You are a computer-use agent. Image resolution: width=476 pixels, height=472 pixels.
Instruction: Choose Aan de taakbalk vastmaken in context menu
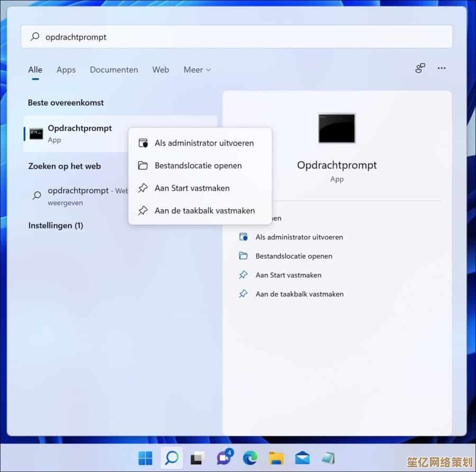tap(200, 210)
